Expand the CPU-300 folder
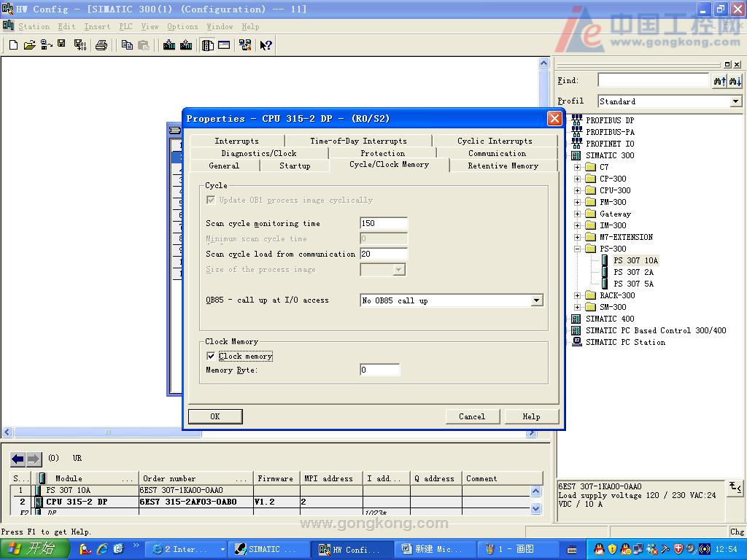The height and width of the screenshot is (560, 747). pos(578,190)
